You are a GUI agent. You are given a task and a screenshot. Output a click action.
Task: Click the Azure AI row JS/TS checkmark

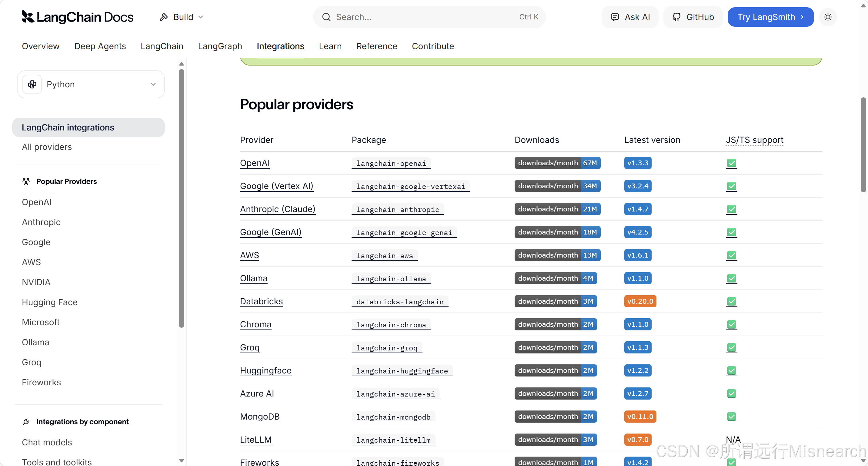coord(732,394)
